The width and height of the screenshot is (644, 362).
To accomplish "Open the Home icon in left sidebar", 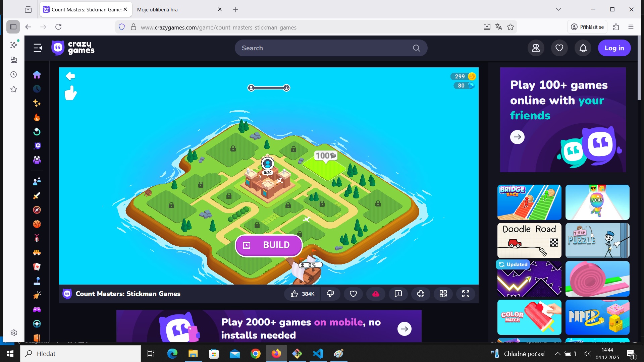I will click(37, 74).
